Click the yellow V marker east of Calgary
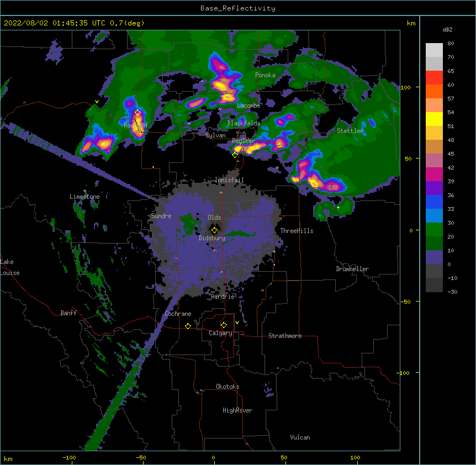This screenshot has height=465, width=476. pyautogui.click(x=237, y=323)
